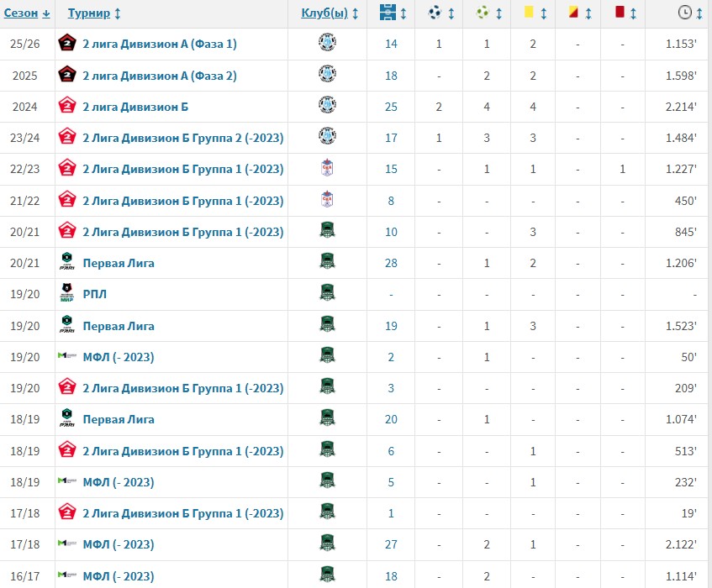Viewport: 712px width, 588px height.
Task: Click the 450' minutes value
Action: (x=686, y=201)
